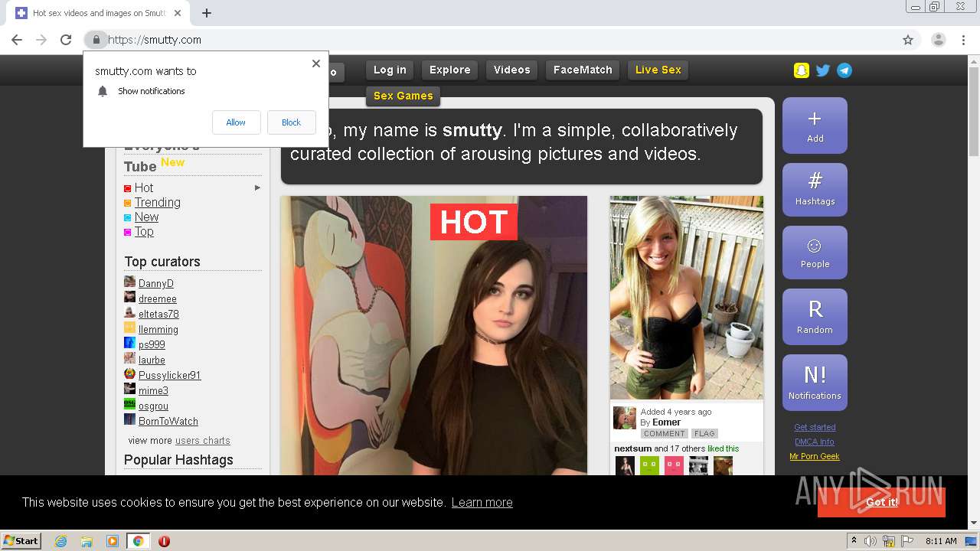This screenshot has width=980, height=551.
Task: Open the Notifications sidebar button
Action: (x=815, y=383)
